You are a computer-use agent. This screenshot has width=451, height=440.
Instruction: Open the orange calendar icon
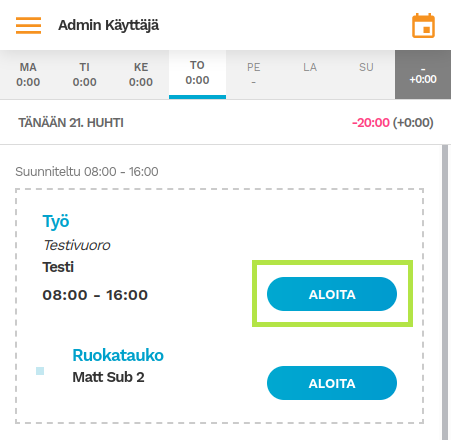pos(423,26)
